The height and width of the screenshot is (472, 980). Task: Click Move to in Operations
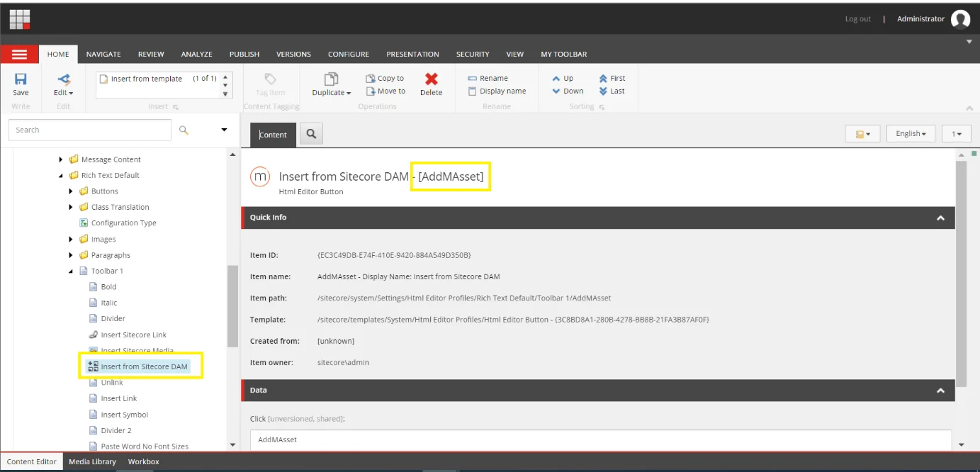point(385,91)
